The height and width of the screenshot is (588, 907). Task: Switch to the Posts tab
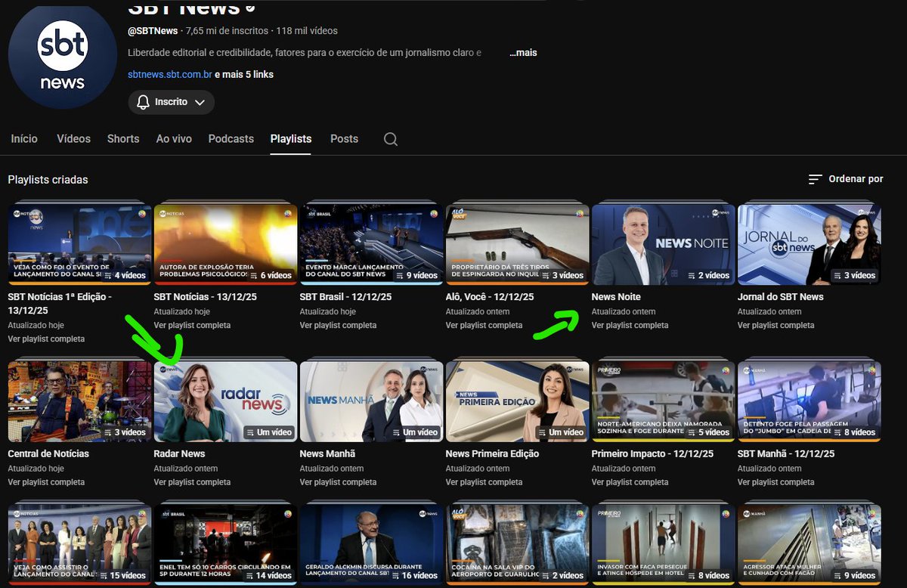click(344, 139)
